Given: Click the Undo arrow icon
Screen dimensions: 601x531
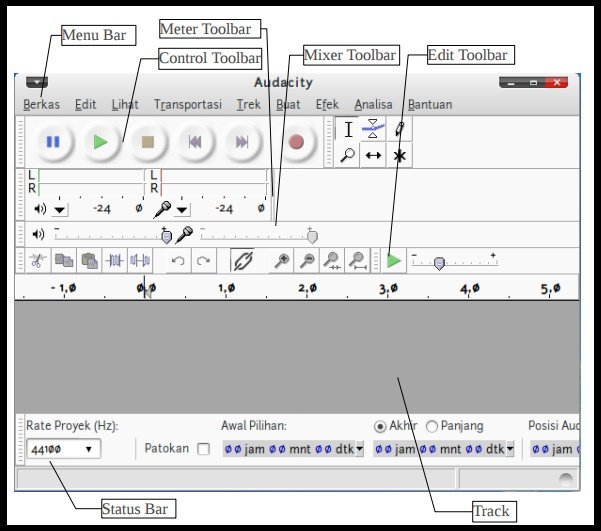Looking at the screenshot, I should (x=178, y=261).
